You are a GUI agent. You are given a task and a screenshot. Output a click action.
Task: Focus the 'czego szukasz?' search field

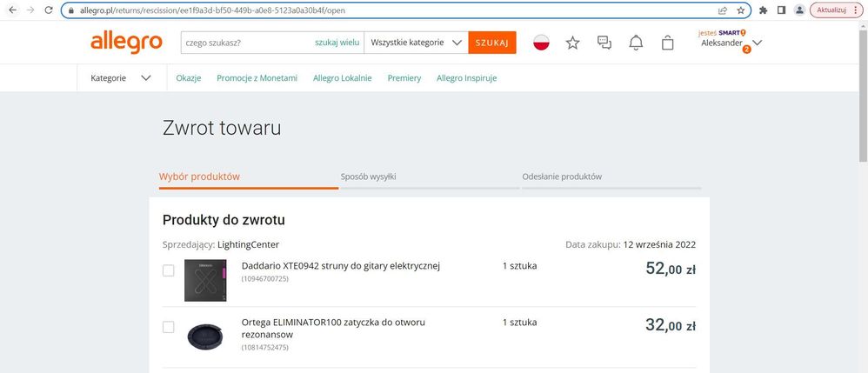click(248, 43)
